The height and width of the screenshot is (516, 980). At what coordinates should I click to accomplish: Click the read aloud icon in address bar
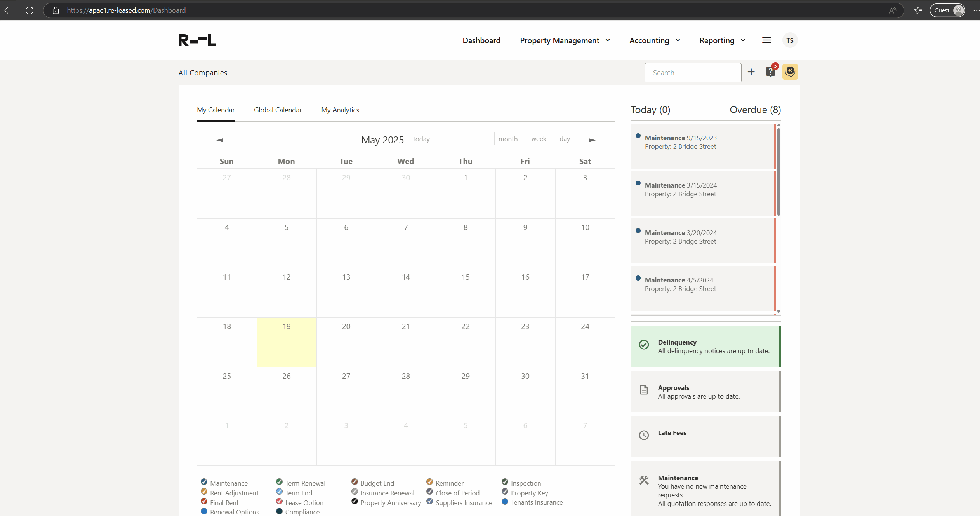893,10
